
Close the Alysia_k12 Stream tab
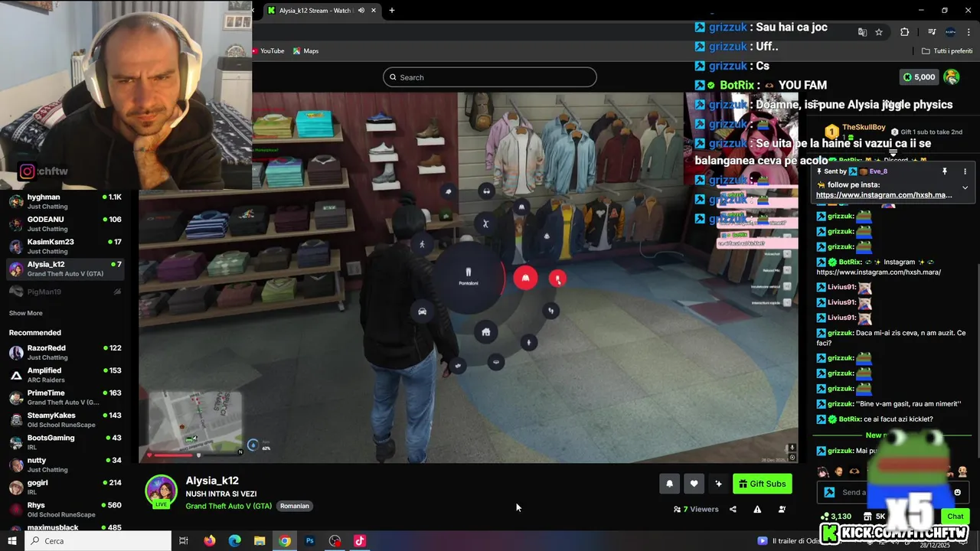(374, 11)
